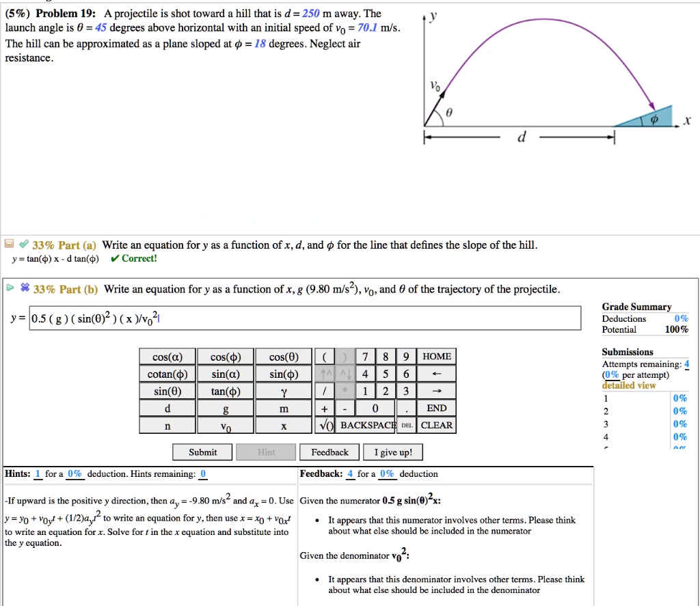The width and height of the screenshot is (700, 606).
Task: Click the square root √() key
Action: tap(326, 426)
